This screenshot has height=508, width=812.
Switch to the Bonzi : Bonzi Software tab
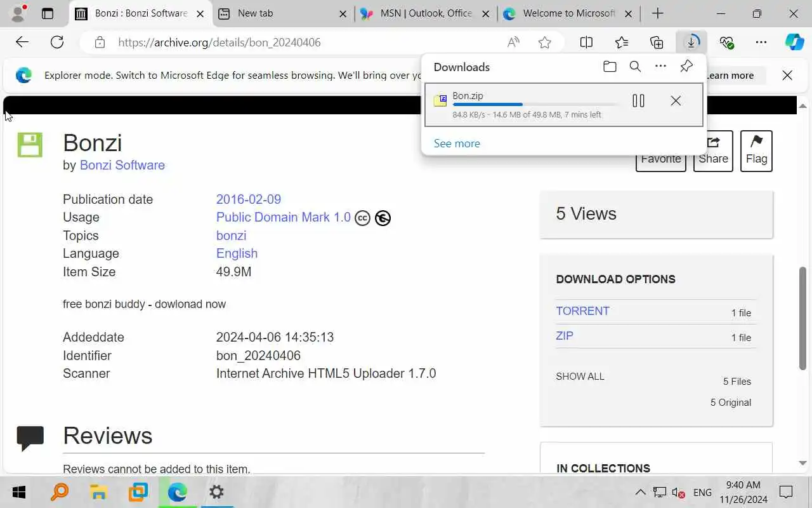pos(140,13)
